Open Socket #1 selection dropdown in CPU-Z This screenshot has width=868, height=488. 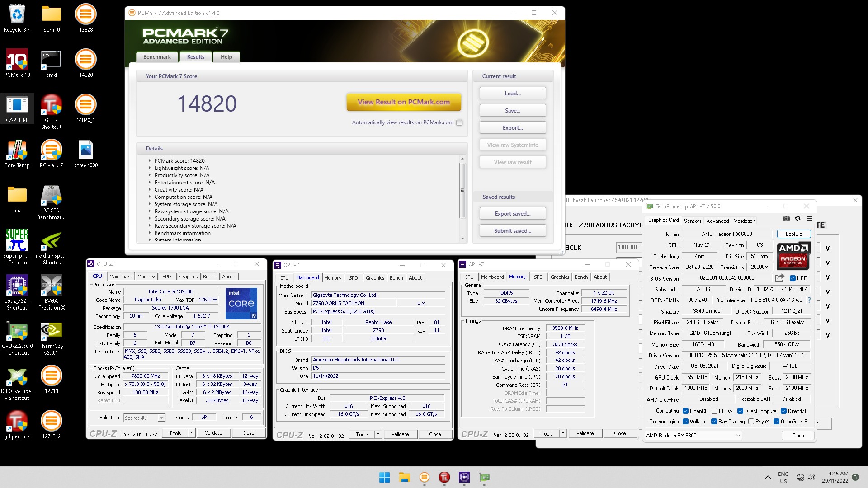coord(144,418)
